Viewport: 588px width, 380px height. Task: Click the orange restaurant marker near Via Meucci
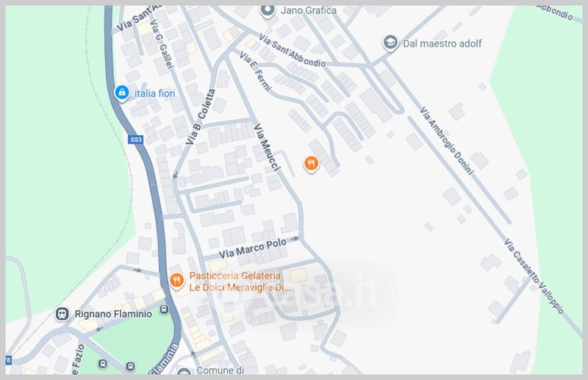click(x=312, y=164)
